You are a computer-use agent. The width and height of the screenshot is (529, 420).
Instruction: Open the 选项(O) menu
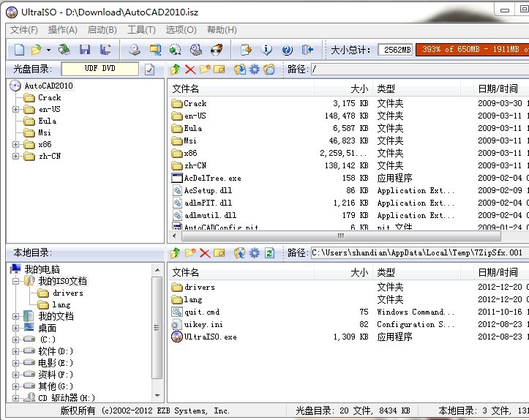181,30
